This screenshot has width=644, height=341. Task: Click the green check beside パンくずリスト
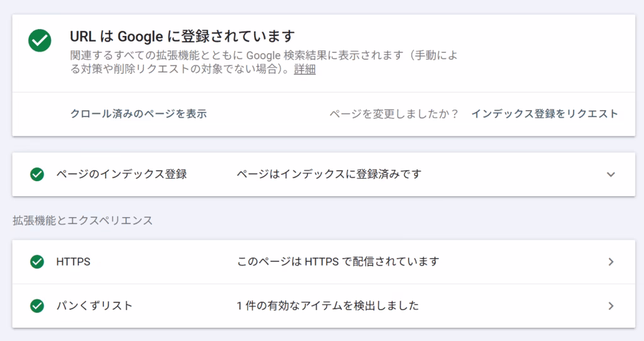point(37,306)
